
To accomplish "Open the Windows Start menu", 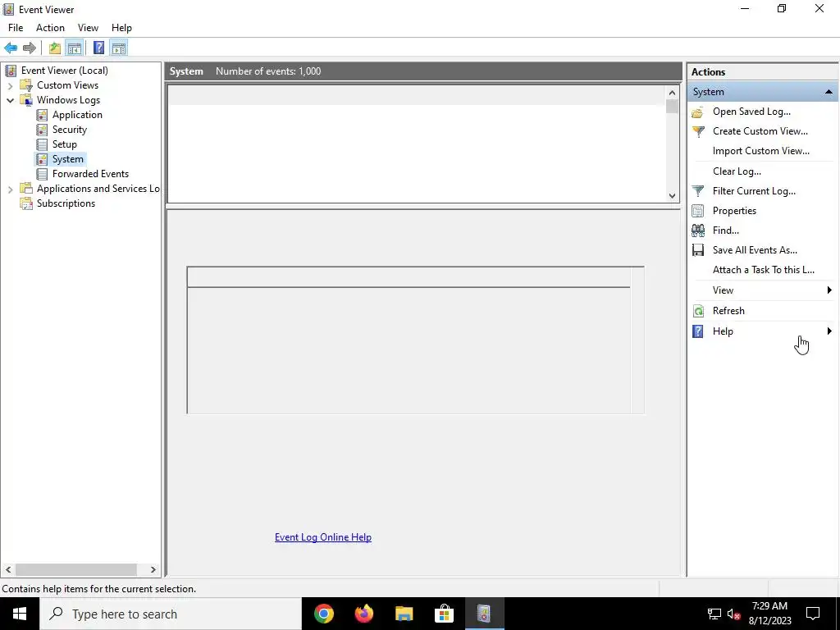I will tap(20, 614).
